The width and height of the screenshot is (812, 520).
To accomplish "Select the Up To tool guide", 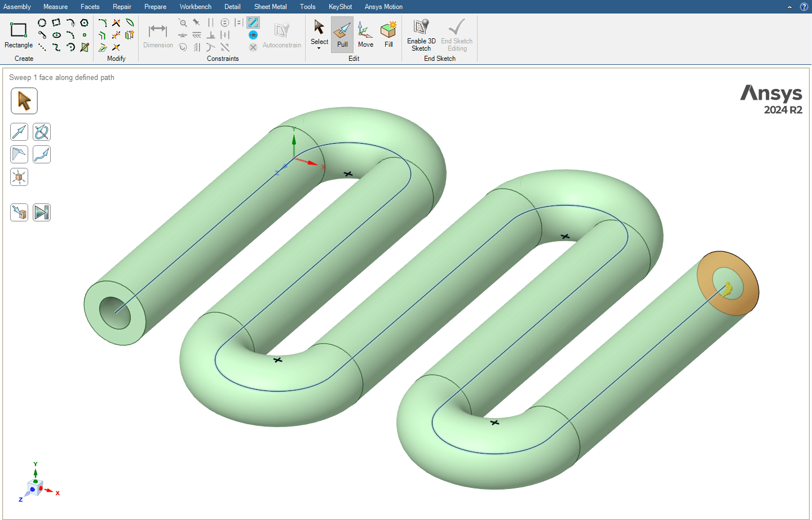I will coord(19,212).
